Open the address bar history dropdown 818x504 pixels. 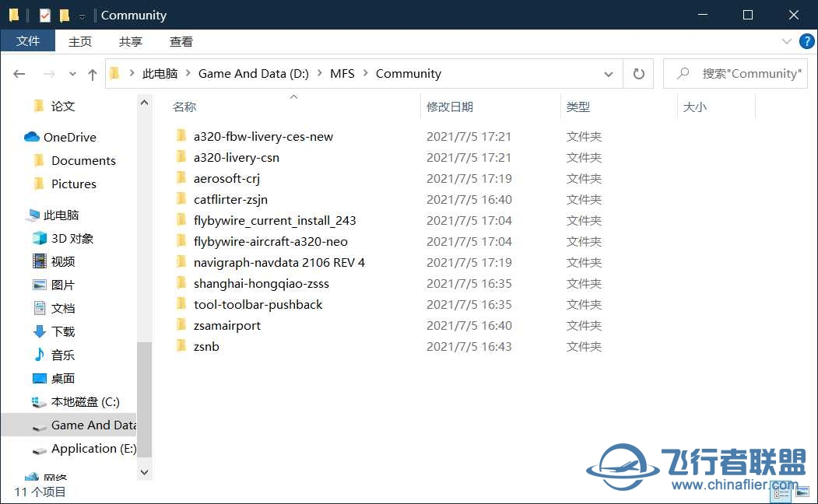609,74
